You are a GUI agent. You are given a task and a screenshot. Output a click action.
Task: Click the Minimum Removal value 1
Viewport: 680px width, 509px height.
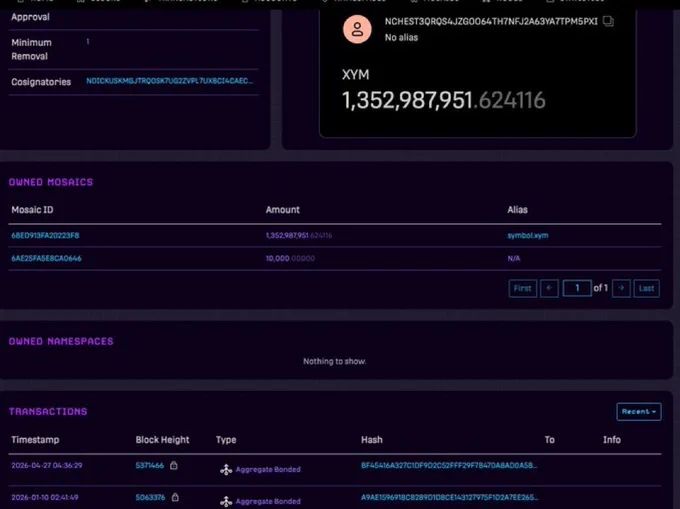tap(88, 42)
